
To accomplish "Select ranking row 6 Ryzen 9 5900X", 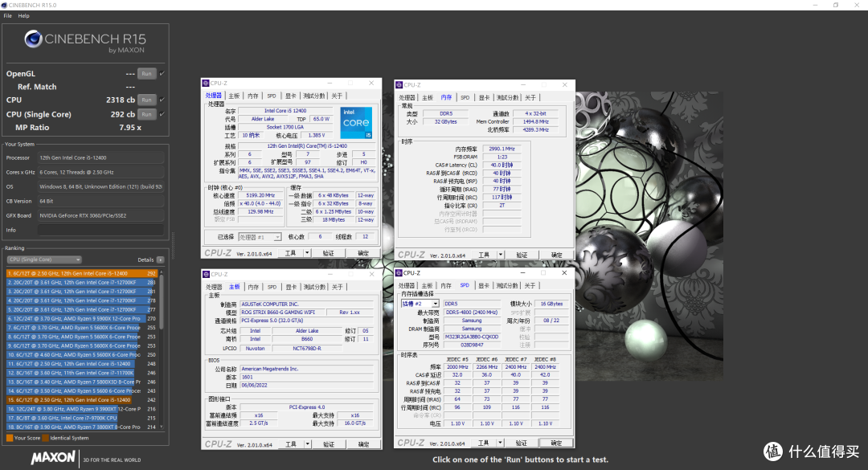I will coord(82,319).
